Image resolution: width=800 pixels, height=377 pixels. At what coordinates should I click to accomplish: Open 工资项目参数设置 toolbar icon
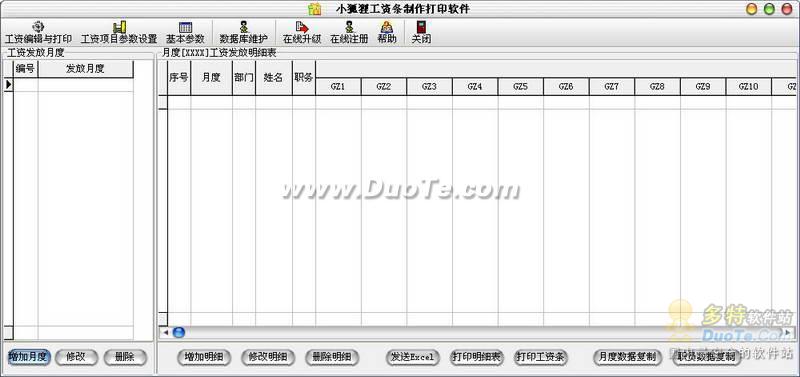click(x=119, y=33)
